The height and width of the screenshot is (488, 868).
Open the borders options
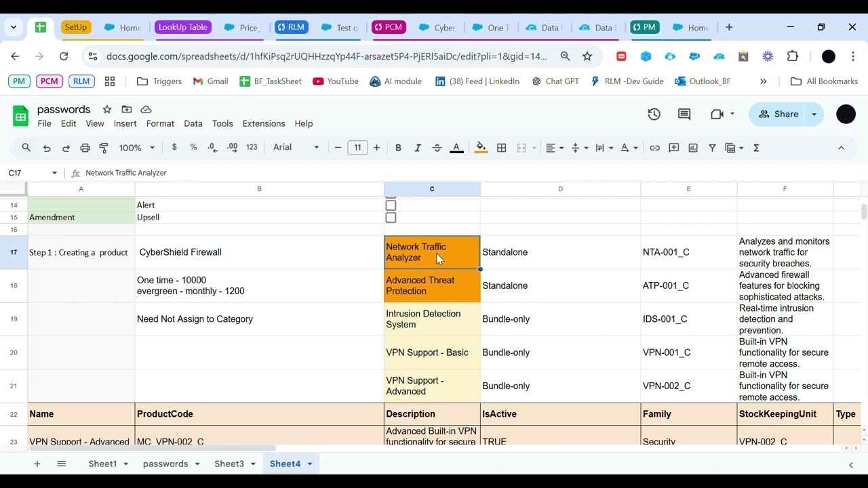502,148
